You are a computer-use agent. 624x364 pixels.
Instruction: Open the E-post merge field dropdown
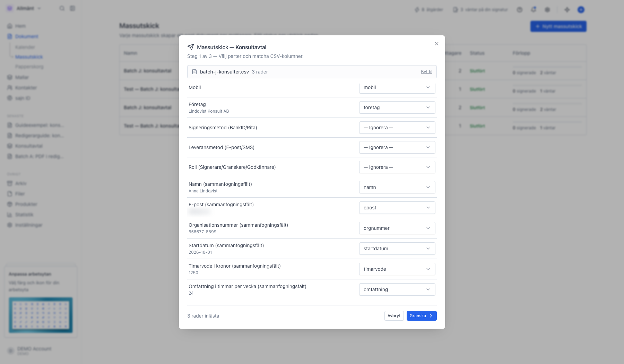click(397, 208)
